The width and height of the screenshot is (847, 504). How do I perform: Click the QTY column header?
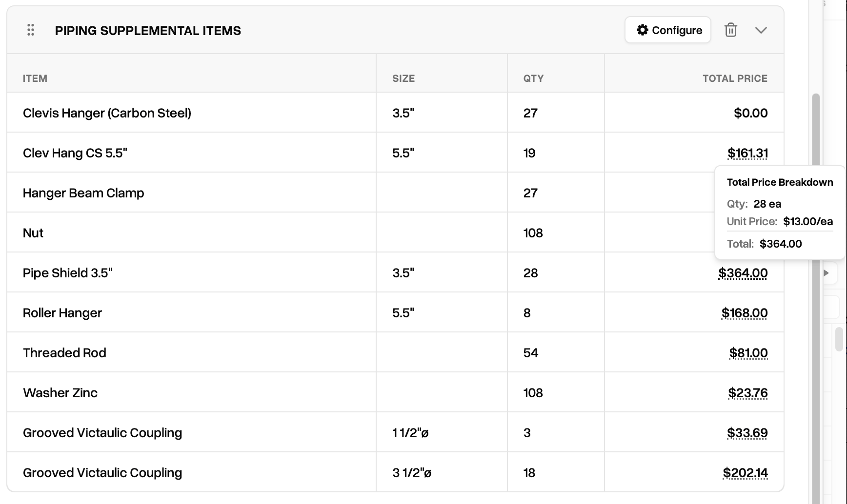(533, 78)
